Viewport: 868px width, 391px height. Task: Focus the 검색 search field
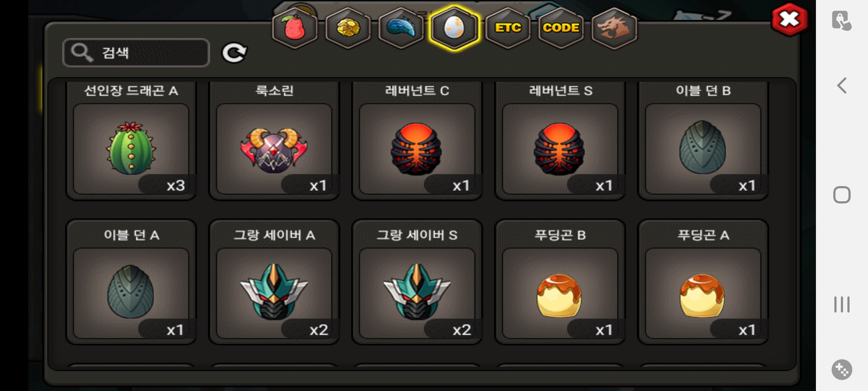pyautogui.click(x=136, y=52)
